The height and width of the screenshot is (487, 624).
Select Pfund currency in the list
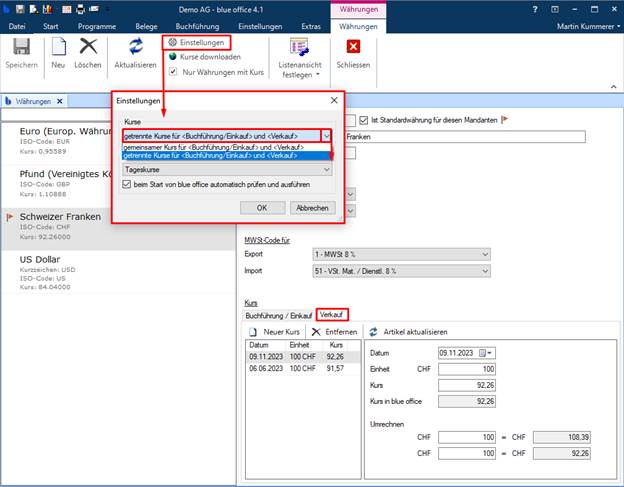(58, 184)
